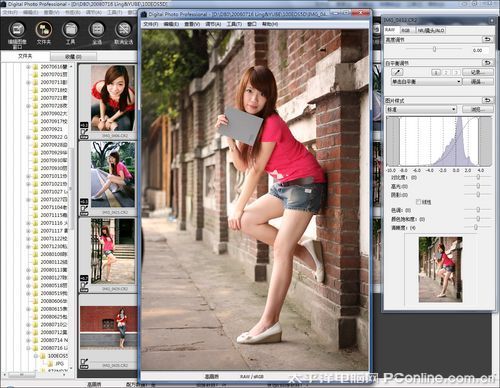
Task: Click the Contrast (对比度) slider handle
Action: pyautogui.click(x=478, y=178)
